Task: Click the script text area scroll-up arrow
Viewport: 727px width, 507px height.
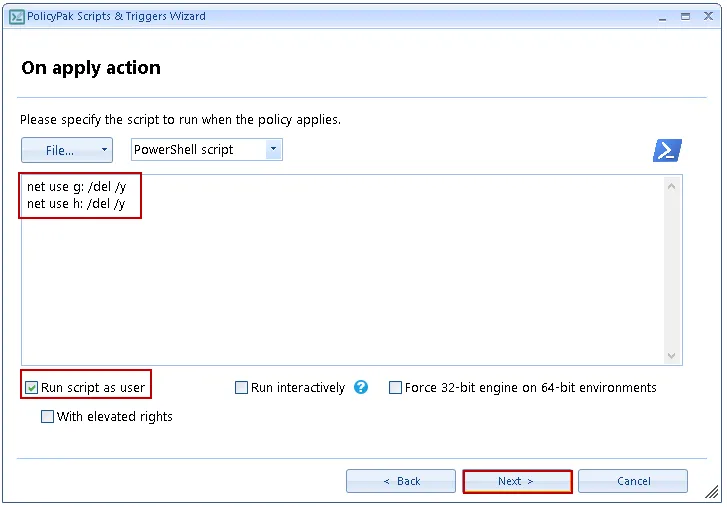Action: [672, 186]
